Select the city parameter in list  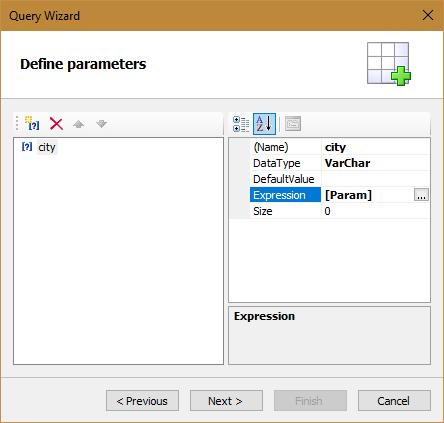(47, 147)
